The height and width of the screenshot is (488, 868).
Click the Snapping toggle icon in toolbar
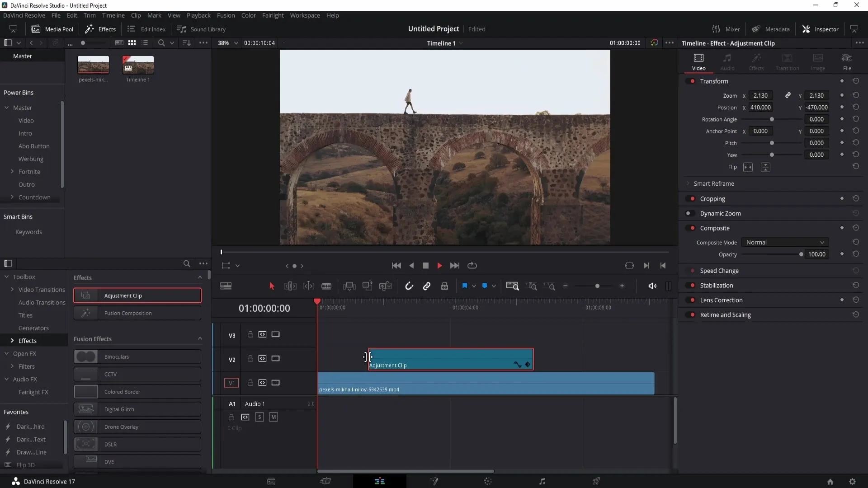(x=409, y=286)
